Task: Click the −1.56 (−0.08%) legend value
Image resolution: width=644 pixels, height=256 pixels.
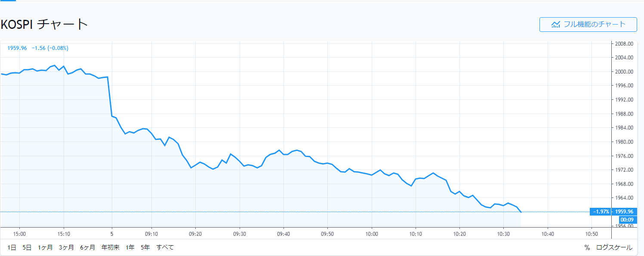Action: (50, 48)
